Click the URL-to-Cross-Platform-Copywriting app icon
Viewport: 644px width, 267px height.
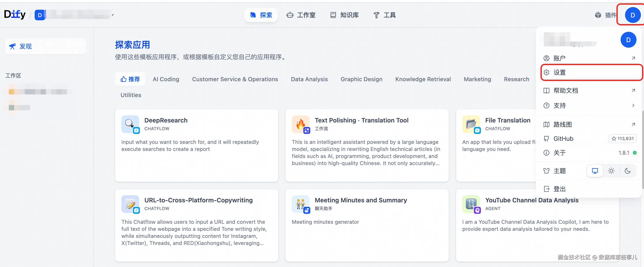pyautogui.click(x=130, y=204)
